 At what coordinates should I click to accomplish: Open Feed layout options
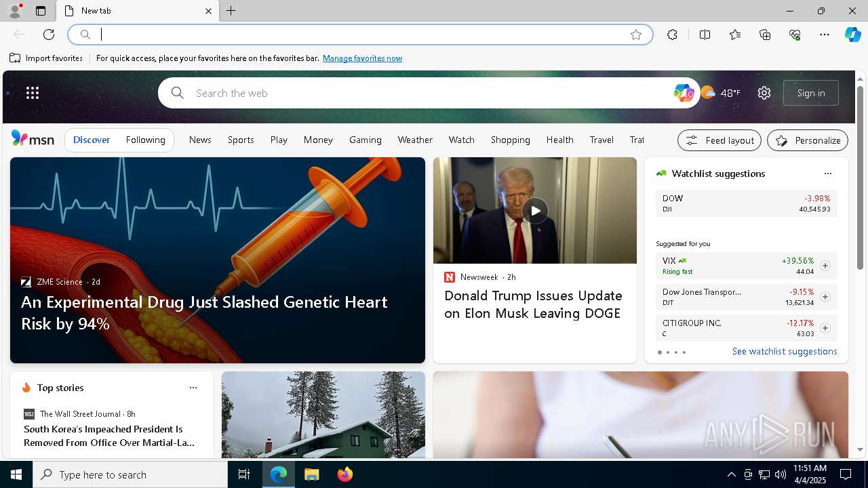(719, 140)
